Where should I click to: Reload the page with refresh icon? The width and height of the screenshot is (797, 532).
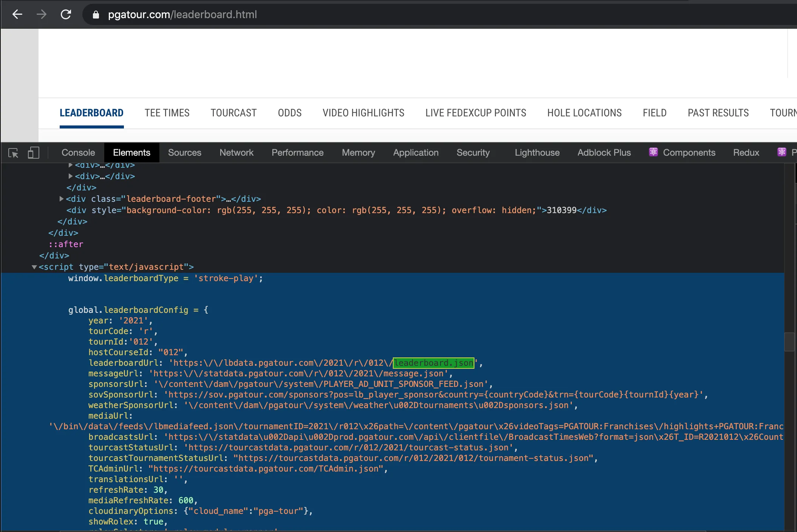tap(66, 14)
